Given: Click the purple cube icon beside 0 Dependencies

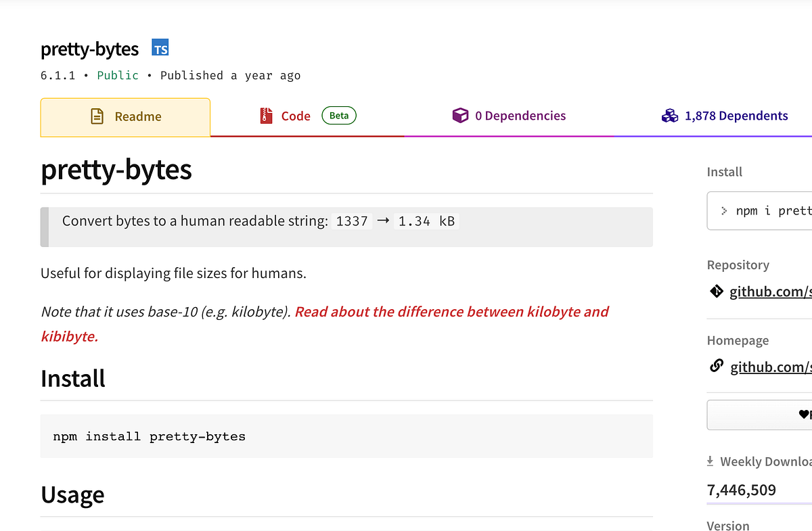Looking at the screenshot, I should tap(461, 115).
